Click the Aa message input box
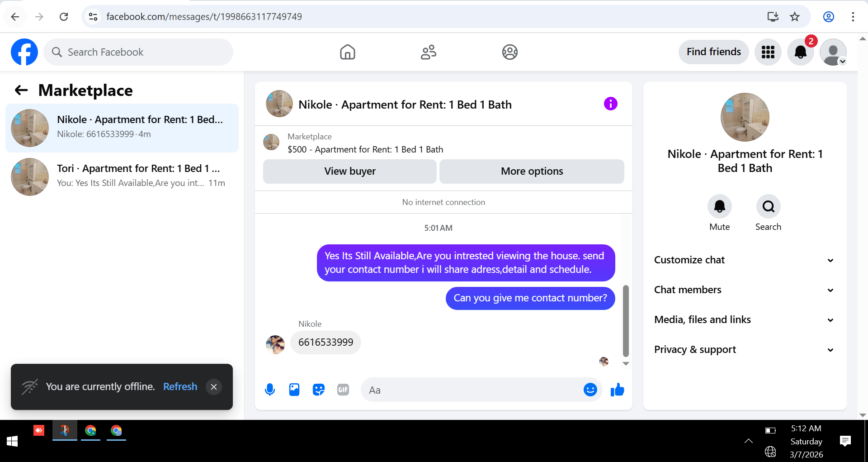 [472, 390]
